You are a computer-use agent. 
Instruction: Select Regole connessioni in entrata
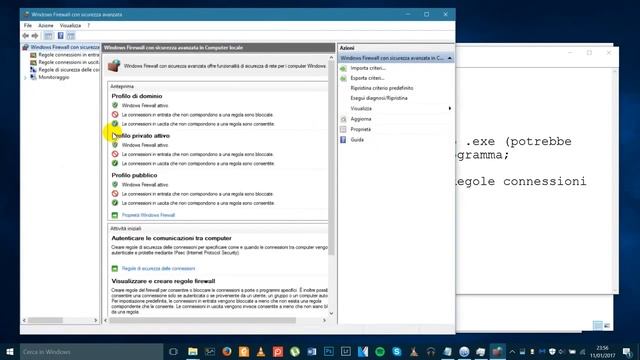(x=69, y=55)
